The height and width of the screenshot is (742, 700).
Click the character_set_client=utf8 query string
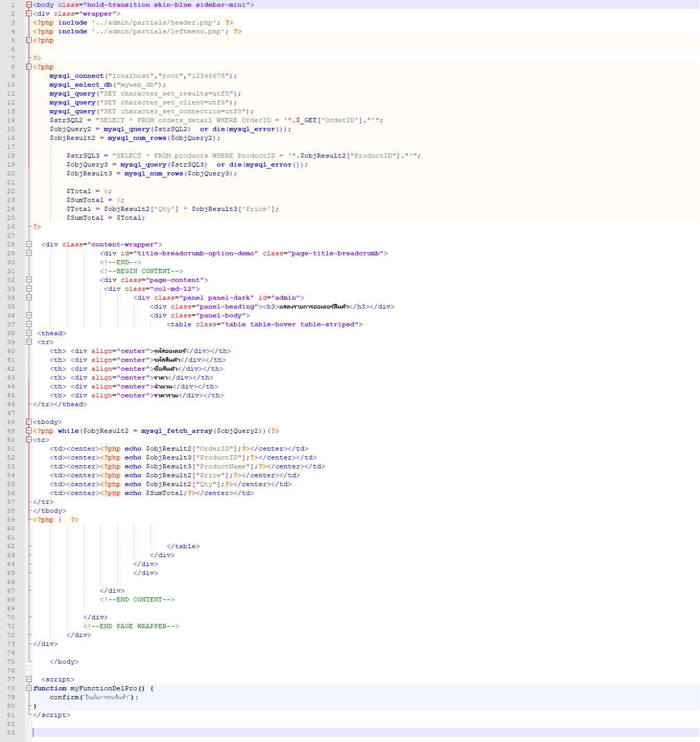click(164, 102)
